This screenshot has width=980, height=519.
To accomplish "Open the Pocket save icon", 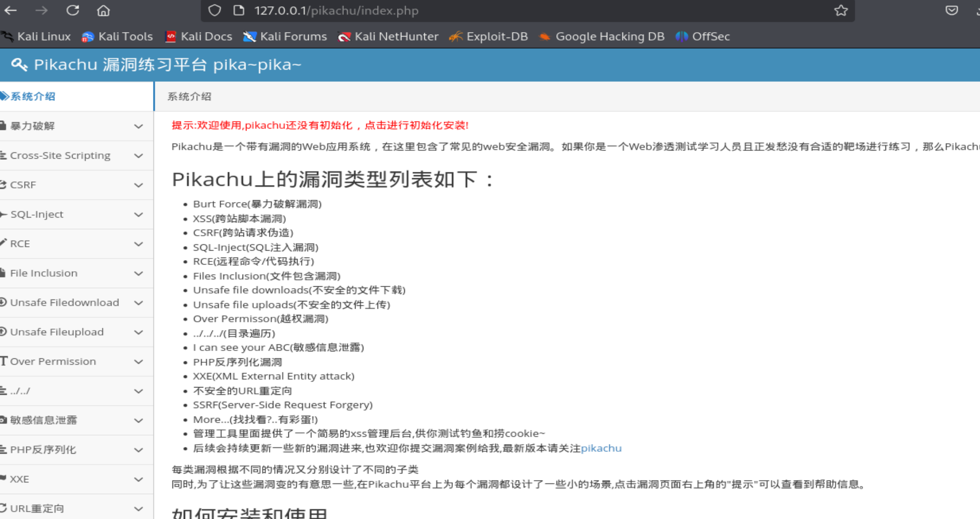I will point(951,10).
